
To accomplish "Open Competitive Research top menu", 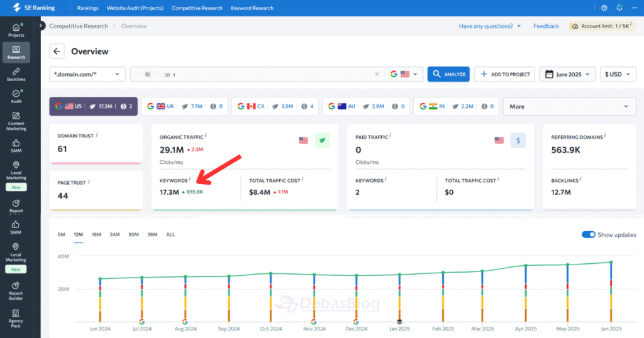I will coord(197,8).
